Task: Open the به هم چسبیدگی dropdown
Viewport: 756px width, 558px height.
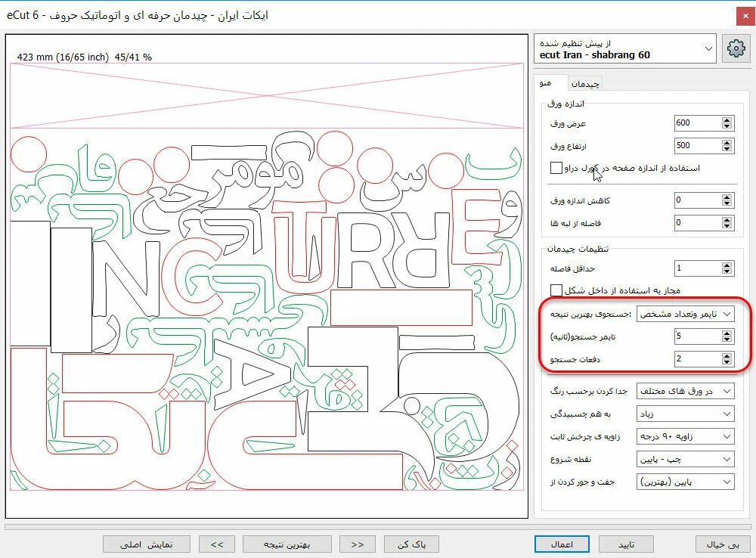Action: [x=685, y=414]
